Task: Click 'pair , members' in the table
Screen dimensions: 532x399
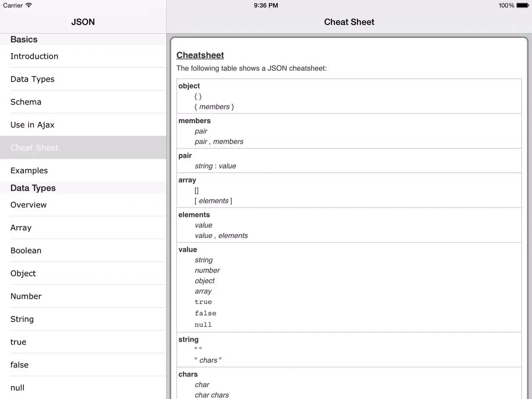Action: point(219,141)
